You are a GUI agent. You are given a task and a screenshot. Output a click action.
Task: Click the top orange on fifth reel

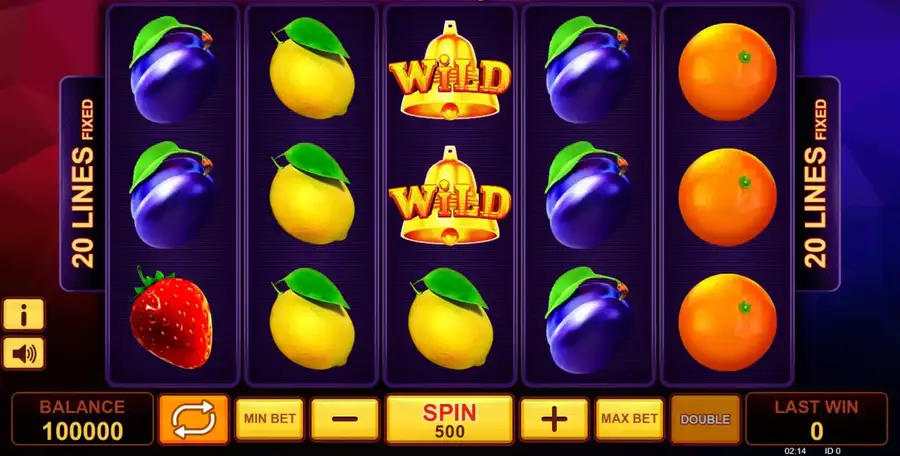[x=727, y=72]
